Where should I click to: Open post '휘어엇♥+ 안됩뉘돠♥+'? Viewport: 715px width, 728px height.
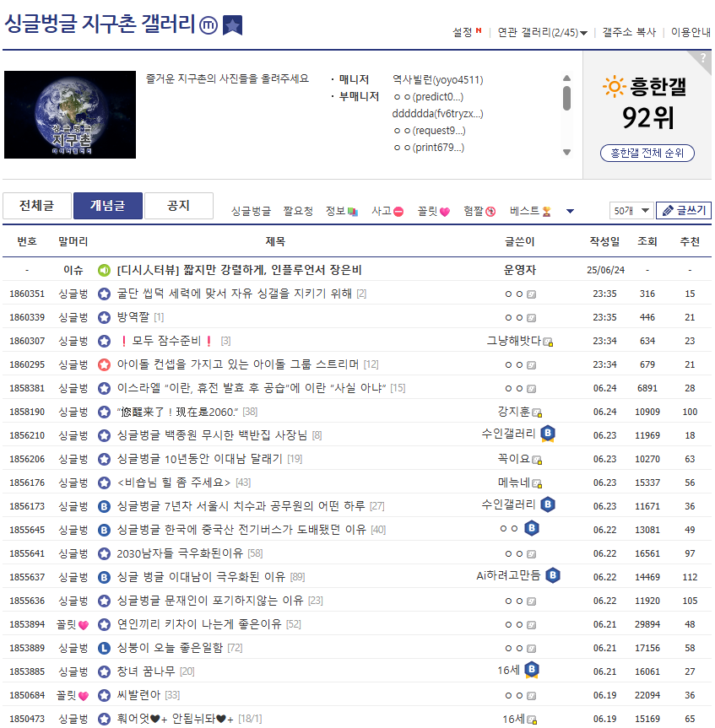176,720
